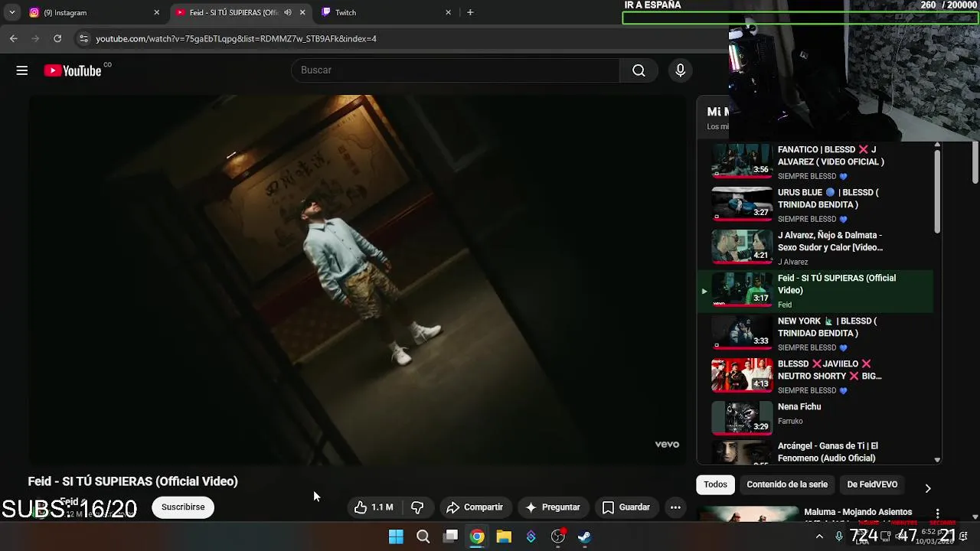Focus the Buscar search field
The width and height of the screenshot is (980, 551).
point(456,70)
